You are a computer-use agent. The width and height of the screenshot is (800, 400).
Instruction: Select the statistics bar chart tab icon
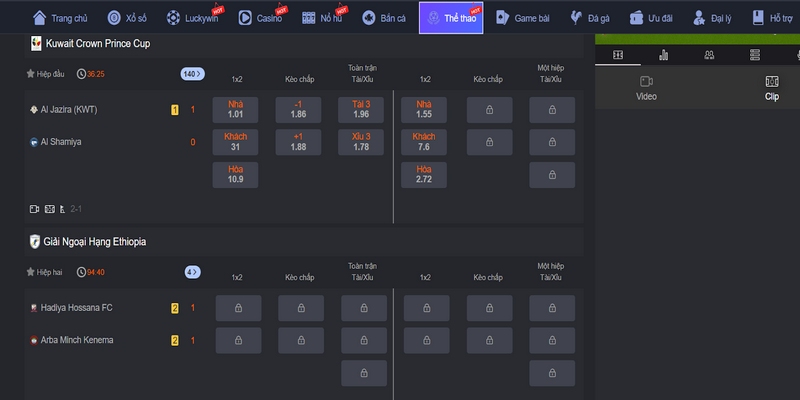(x=663, y=55)
